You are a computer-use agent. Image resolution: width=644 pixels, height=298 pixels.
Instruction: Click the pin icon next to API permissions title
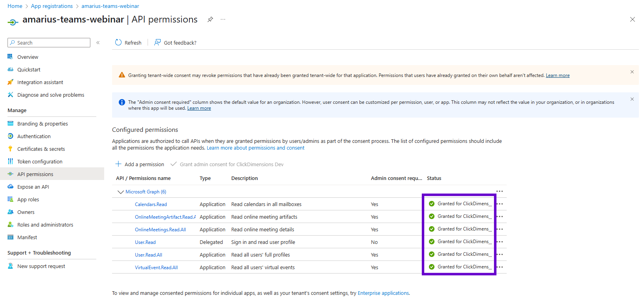210,19
